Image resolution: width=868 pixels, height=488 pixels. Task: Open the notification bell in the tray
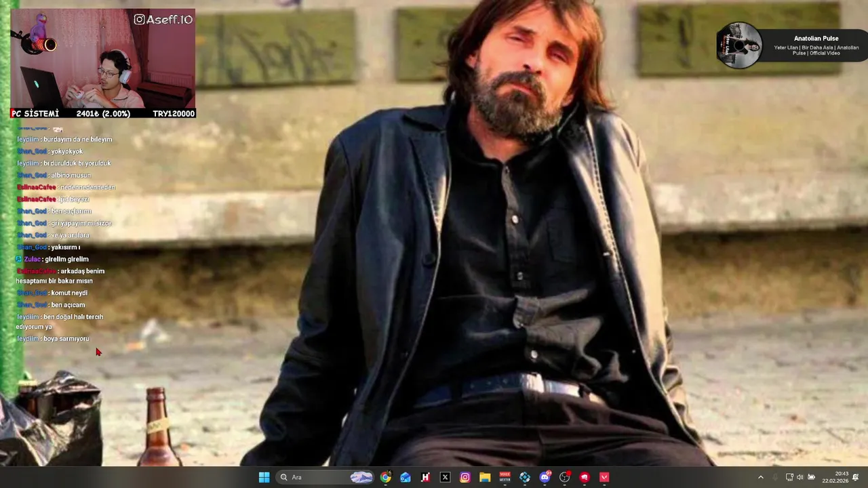coord(856,477)
